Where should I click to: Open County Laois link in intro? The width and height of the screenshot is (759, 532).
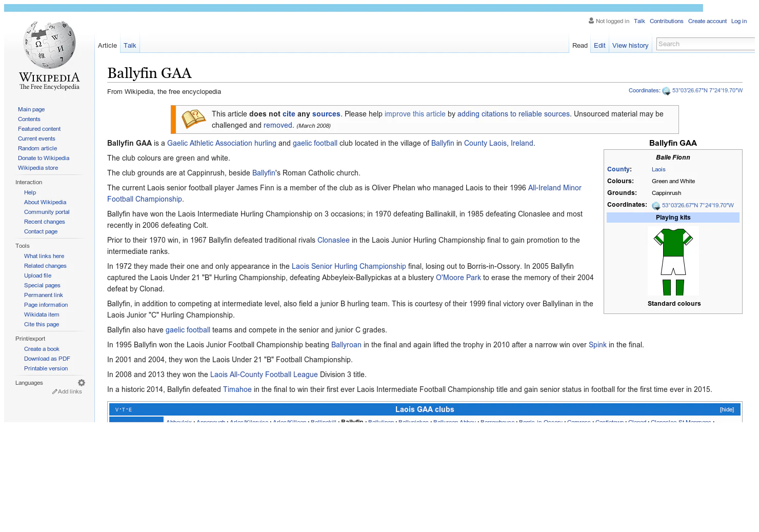485,143
